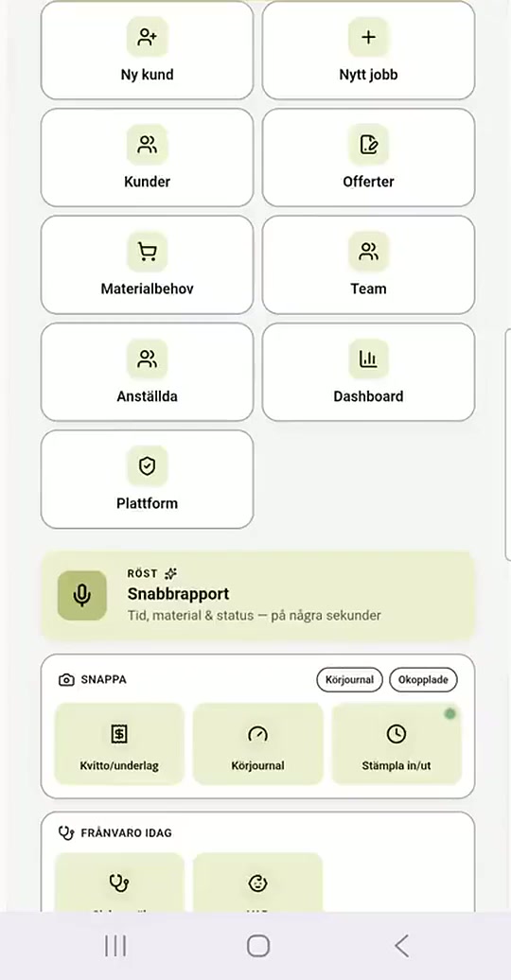511x980 pixels.
Task: Select the Okopplade filter chip
Action: pyautogui.click(x=423, y=680)
